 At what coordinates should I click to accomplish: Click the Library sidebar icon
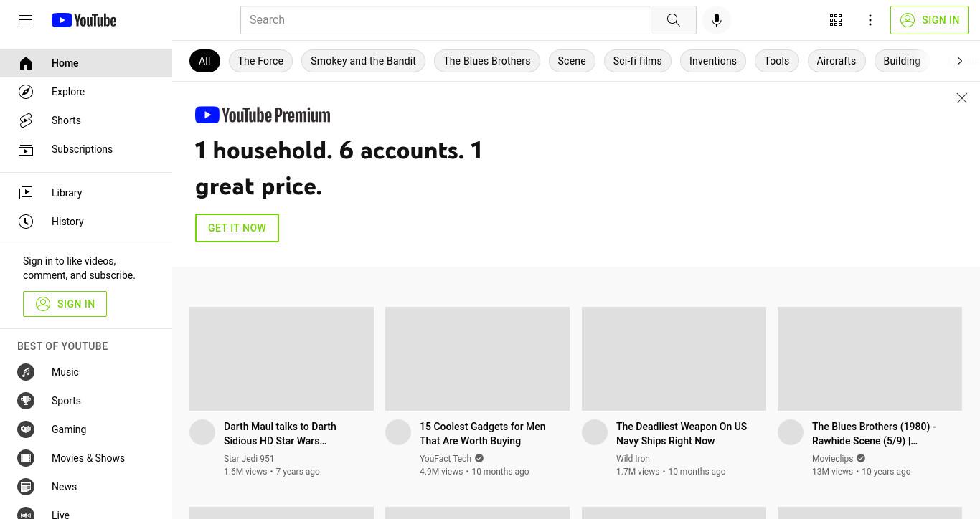click(x=26, y=193)
